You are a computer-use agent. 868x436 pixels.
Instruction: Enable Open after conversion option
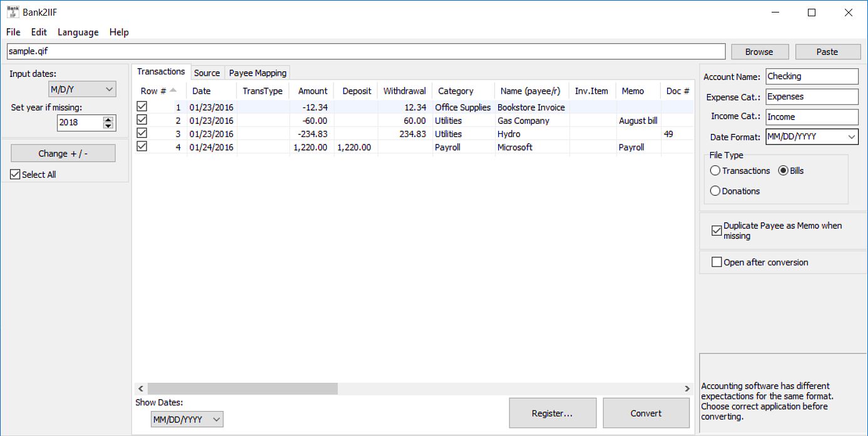click(x=717, y=262)
